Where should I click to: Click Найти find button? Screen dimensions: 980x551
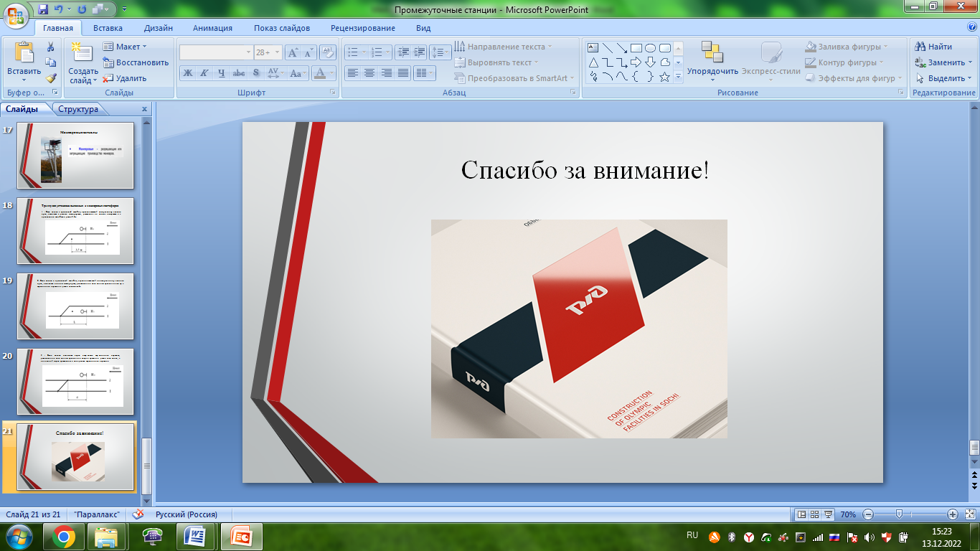click(933, 47)
